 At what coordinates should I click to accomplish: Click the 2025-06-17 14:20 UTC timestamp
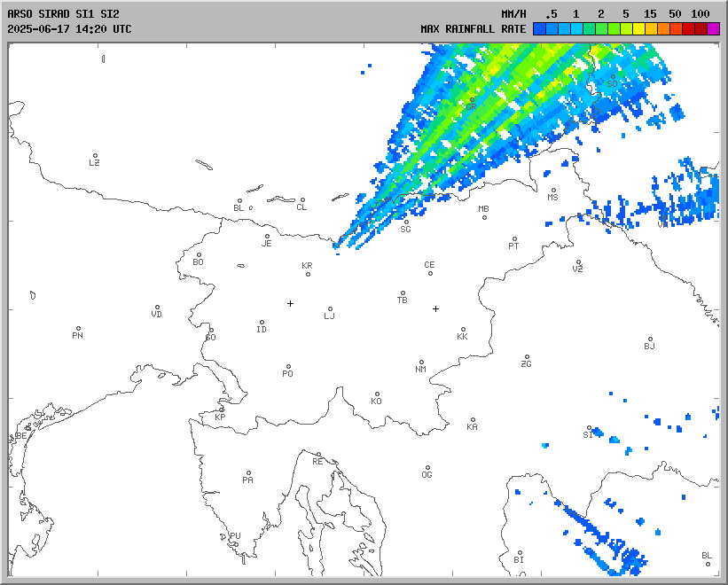click(x=69, y=28)
